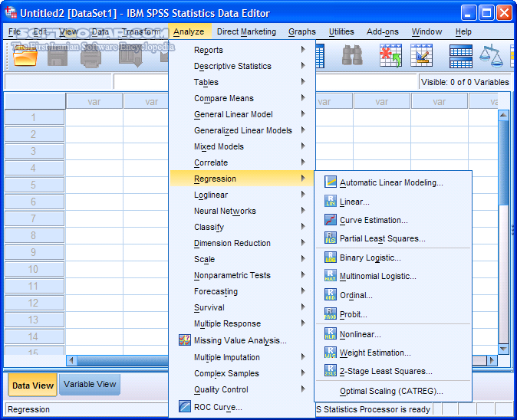This screenshot has width=517, height=420.
Task: Expand the Nonparametric Tests submenu
Action: (x=242, y=275)
